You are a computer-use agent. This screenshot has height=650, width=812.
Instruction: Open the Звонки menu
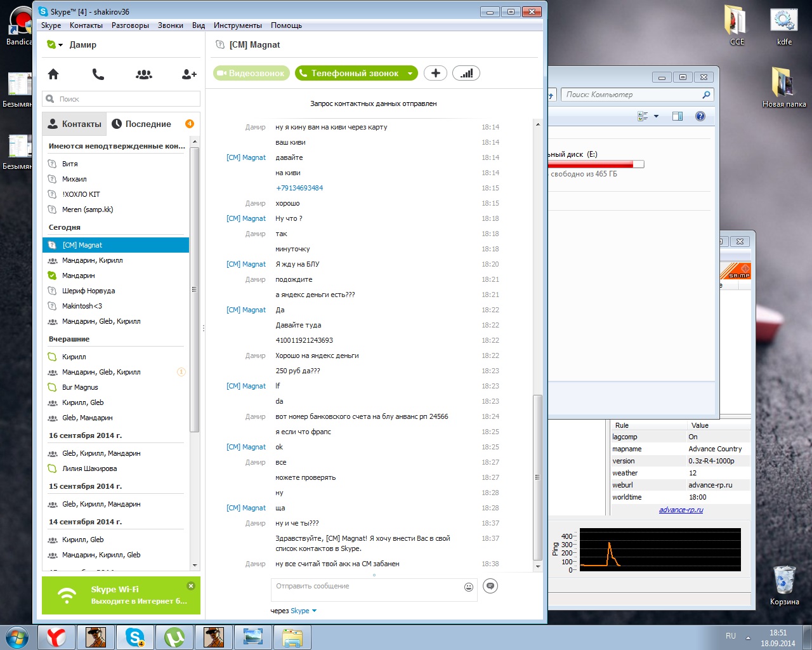(x=171, y=25)
